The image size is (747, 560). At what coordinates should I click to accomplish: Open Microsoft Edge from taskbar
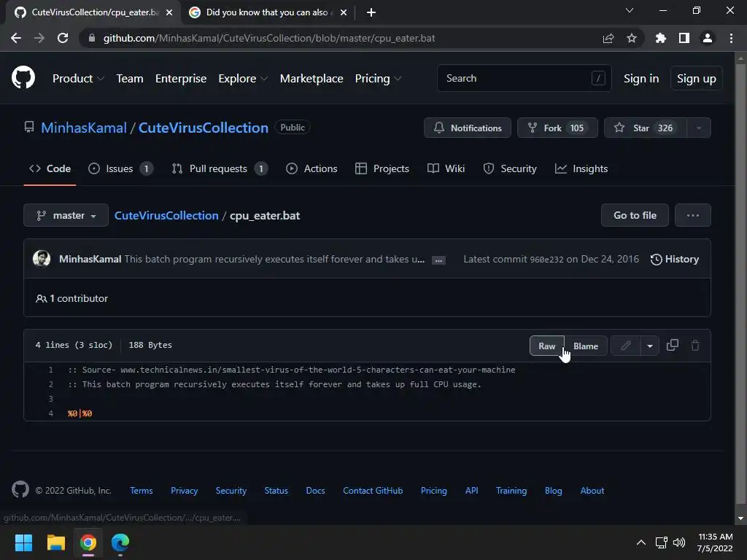pos(120,542)
